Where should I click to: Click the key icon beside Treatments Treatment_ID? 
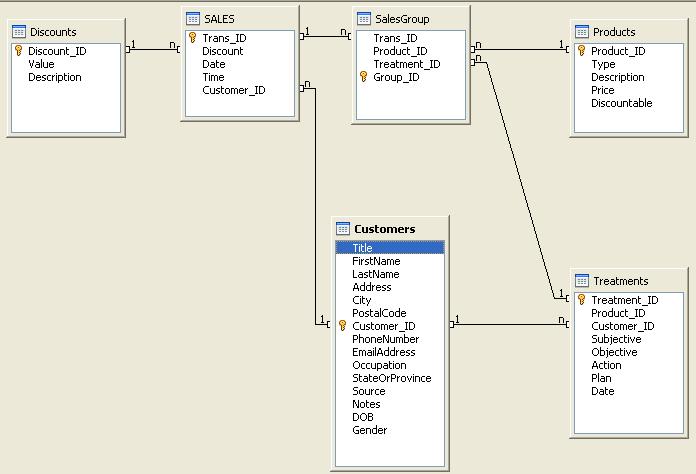(581, 300)
